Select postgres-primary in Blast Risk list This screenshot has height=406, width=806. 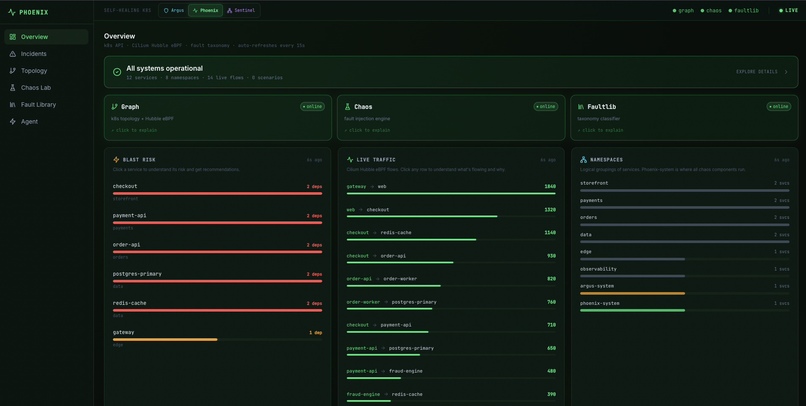click(217, 280)
